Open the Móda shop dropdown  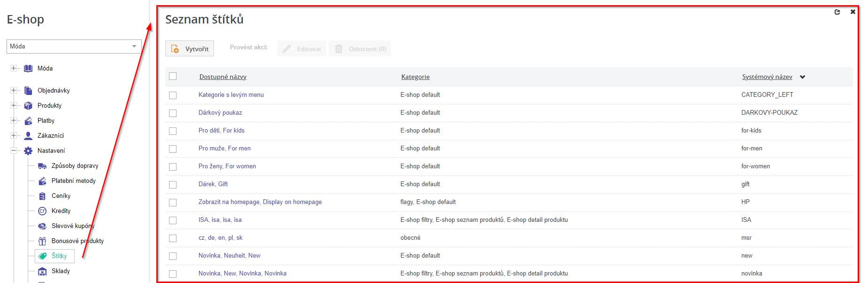pos(74,47)
